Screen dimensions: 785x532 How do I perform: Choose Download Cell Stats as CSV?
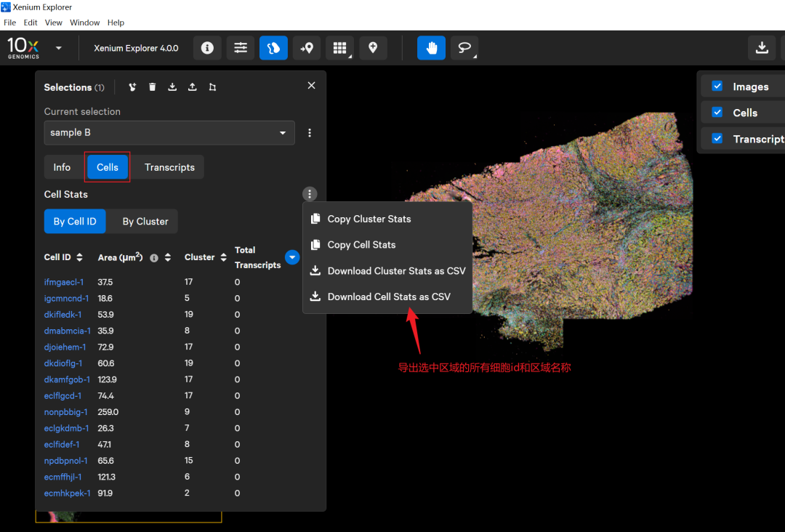388,297
